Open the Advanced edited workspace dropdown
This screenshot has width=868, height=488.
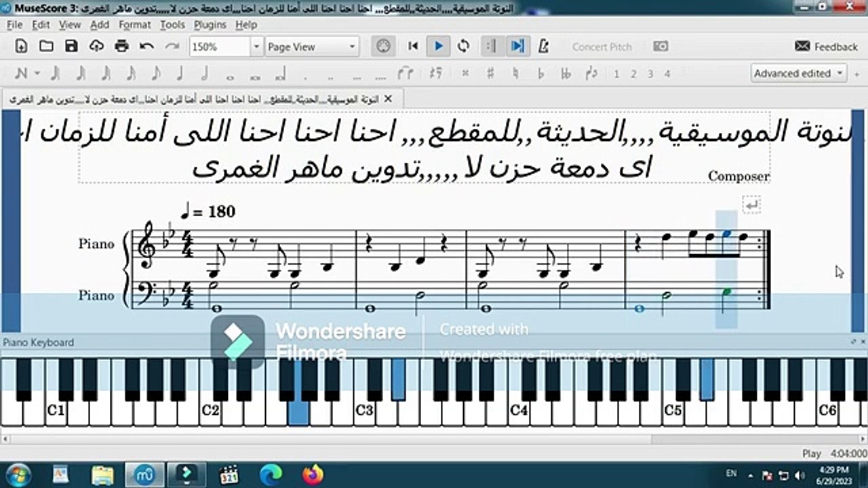(x=798, y=73)
